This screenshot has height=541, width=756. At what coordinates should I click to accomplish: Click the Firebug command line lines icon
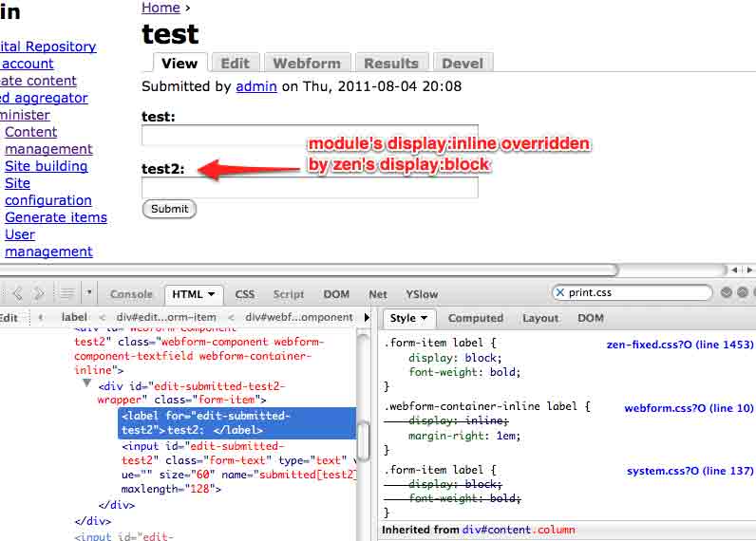[x=67, y=293]
